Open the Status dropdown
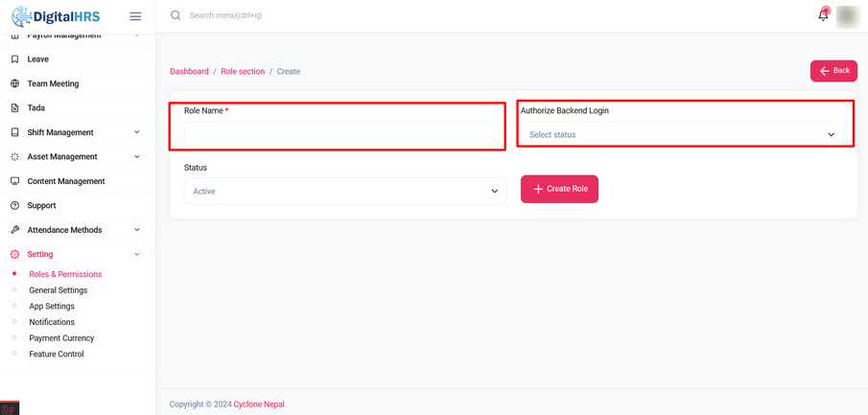868x415 pixels. [344, 192]
